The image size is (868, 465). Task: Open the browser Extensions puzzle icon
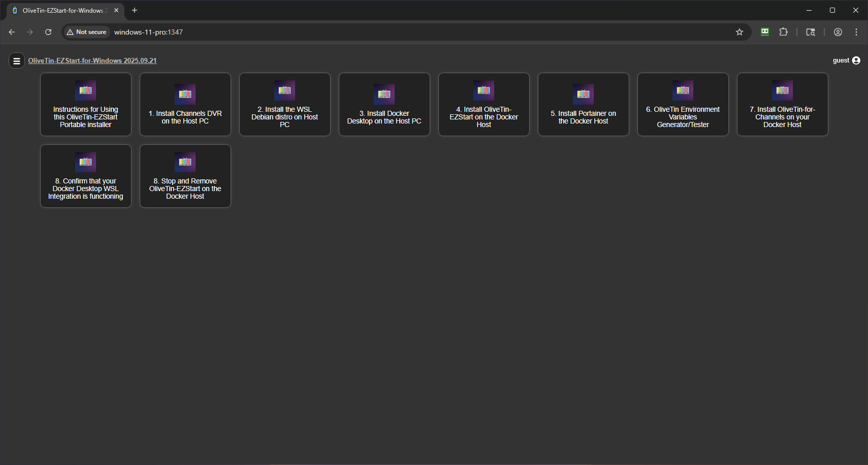pyautogui.click(x=783, y=32)
